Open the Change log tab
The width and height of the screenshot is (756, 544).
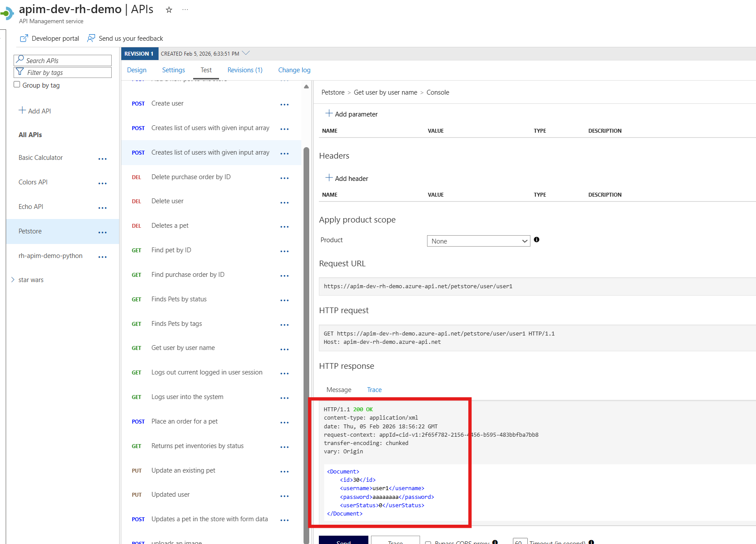pyautogui.click(x=294, y=70)
